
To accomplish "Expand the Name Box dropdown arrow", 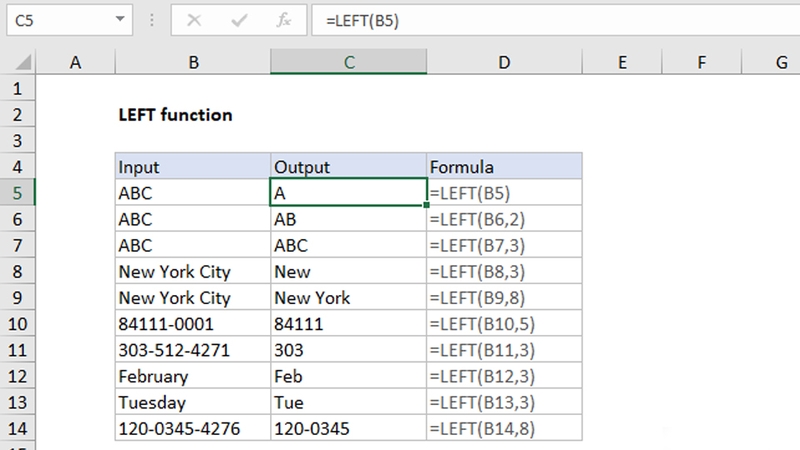I will 120,19.
